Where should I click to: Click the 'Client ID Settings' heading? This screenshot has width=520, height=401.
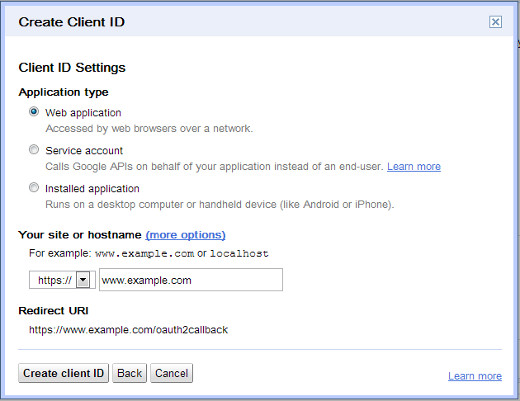pyautogui.click(x=72, y=68)
